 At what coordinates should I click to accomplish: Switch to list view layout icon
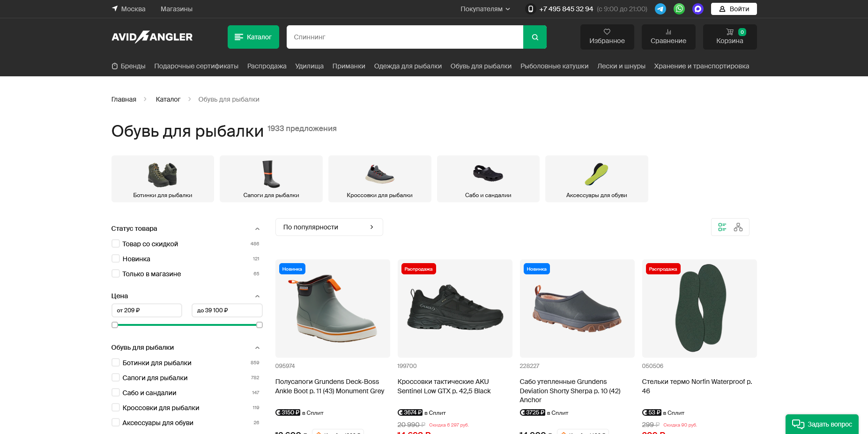[722, 227]
